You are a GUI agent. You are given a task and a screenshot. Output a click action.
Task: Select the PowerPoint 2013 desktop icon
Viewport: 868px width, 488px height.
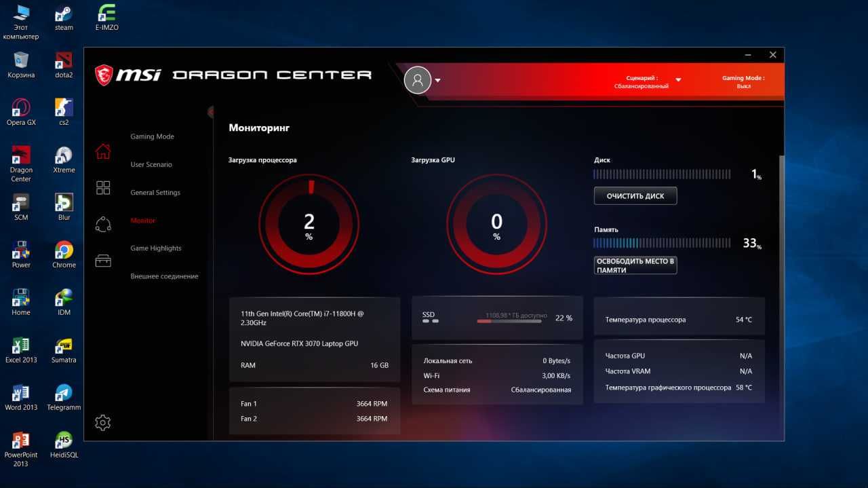[21, 449]
